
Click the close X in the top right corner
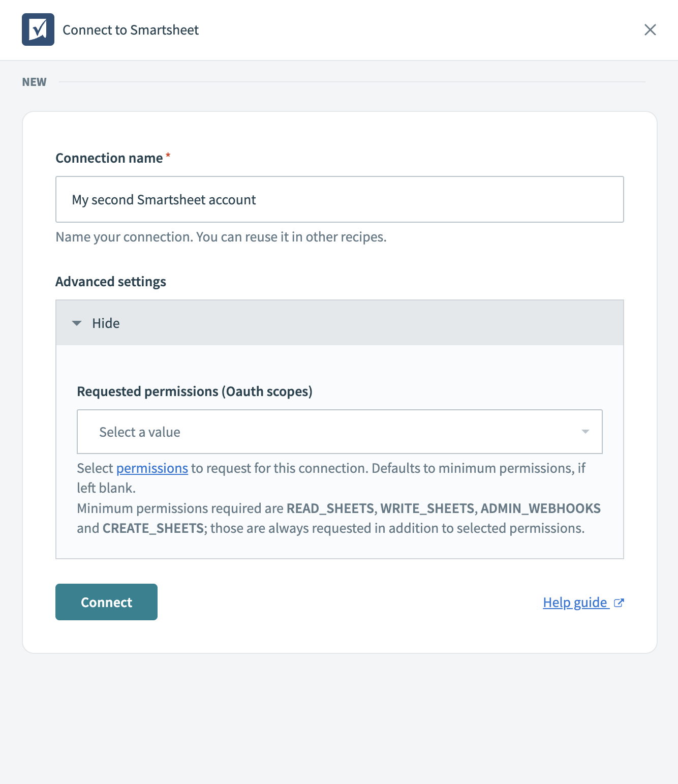pos(650,29)
